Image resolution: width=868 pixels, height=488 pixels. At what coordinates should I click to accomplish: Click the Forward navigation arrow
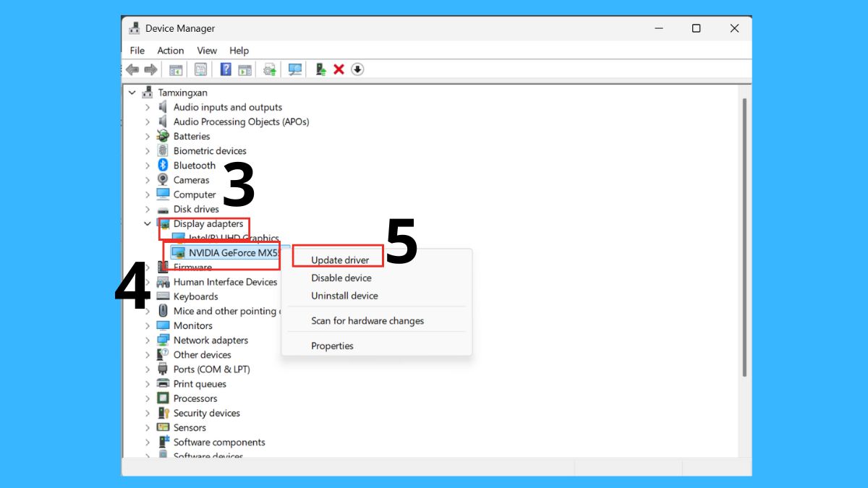point(151,69)
